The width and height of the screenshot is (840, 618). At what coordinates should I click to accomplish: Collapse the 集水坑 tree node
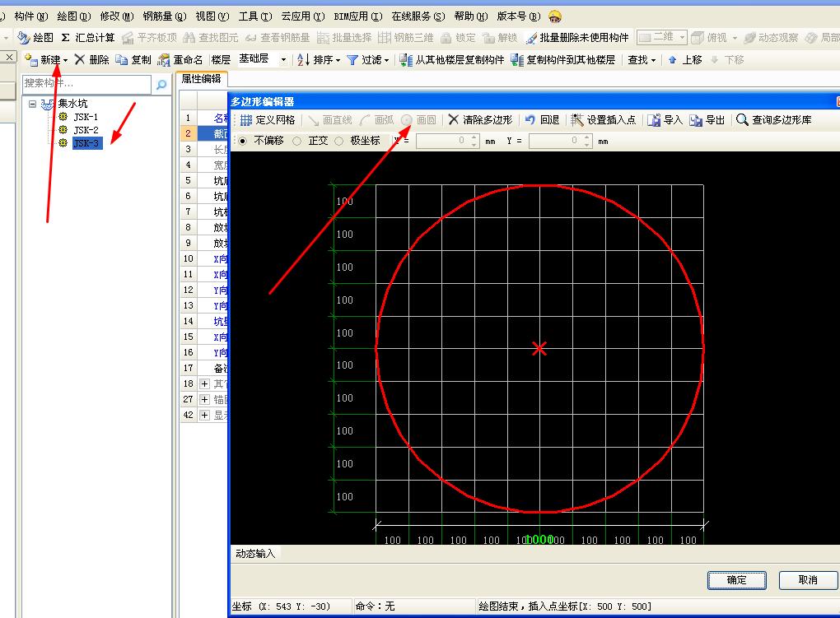click(x=33, y=104)
